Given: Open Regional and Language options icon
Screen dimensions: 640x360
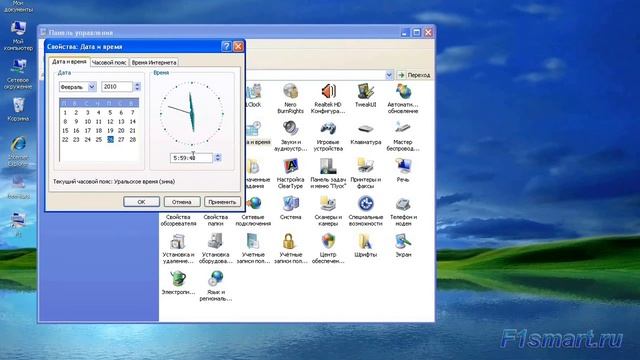Looking at the screenshot, I should pyautogui.click(x=216, y=286).
